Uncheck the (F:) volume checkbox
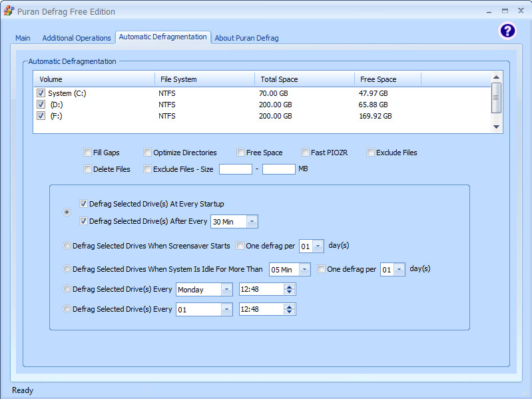Image resolution: width=532 pixels, height=399 pixels. [41, 116]
